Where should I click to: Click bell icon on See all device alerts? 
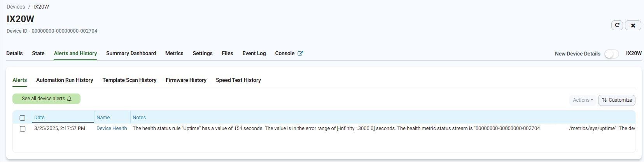(69, 99)
